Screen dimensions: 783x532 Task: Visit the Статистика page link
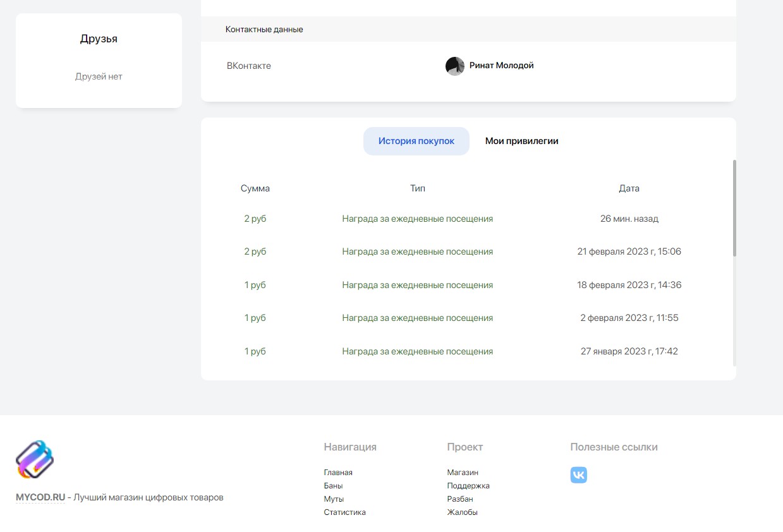click(x=344, y=512)
